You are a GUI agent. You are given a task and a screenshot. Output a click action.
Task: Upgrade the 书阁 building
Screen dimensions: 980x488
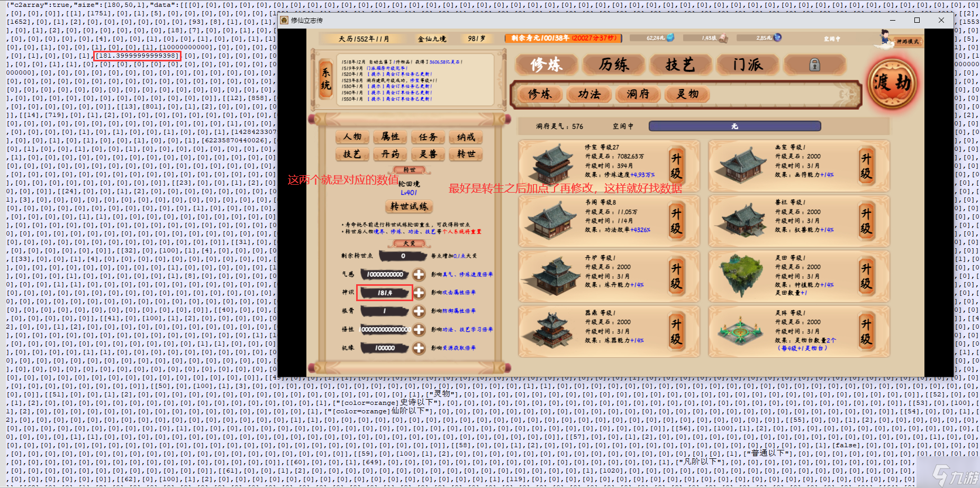tap(676, 221)
